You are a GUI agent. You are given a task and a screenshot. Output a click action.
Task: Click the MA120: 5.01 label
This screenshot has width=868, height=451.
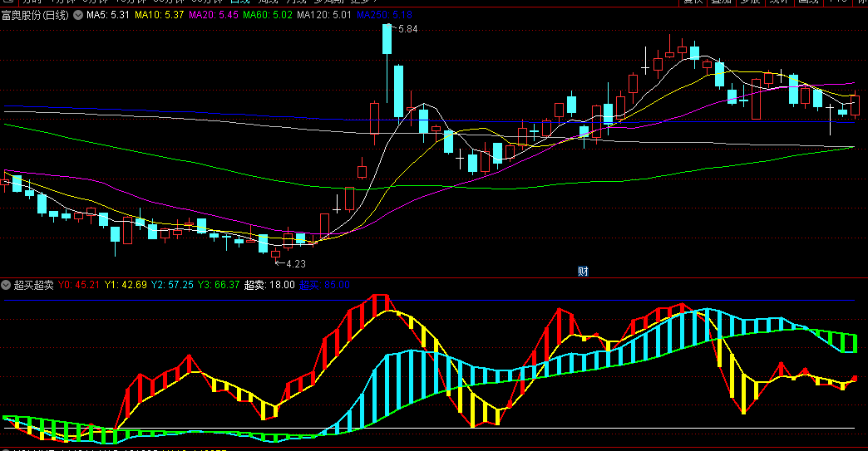tap(324, 15)
